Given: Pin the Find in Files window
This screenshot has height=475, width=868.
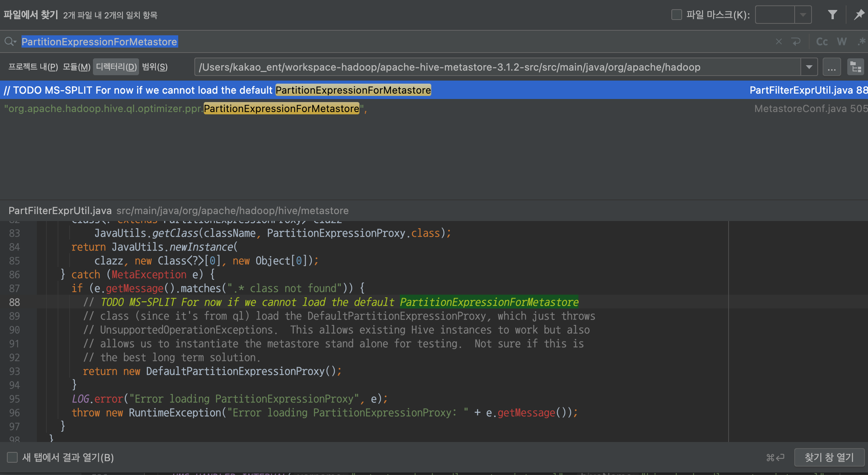Looking at the screenshot, I should (x=859, y=15).
